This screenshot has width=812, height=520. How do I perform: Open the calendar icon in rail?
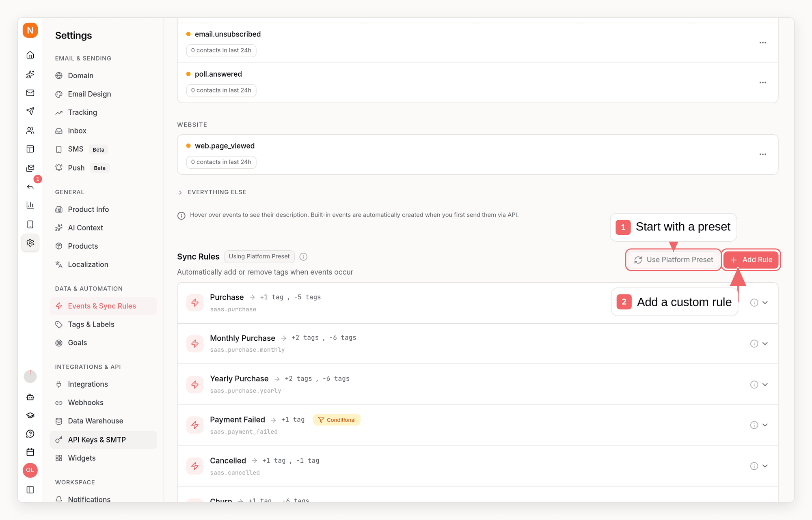pyautogui.click(x=30, y=452)
